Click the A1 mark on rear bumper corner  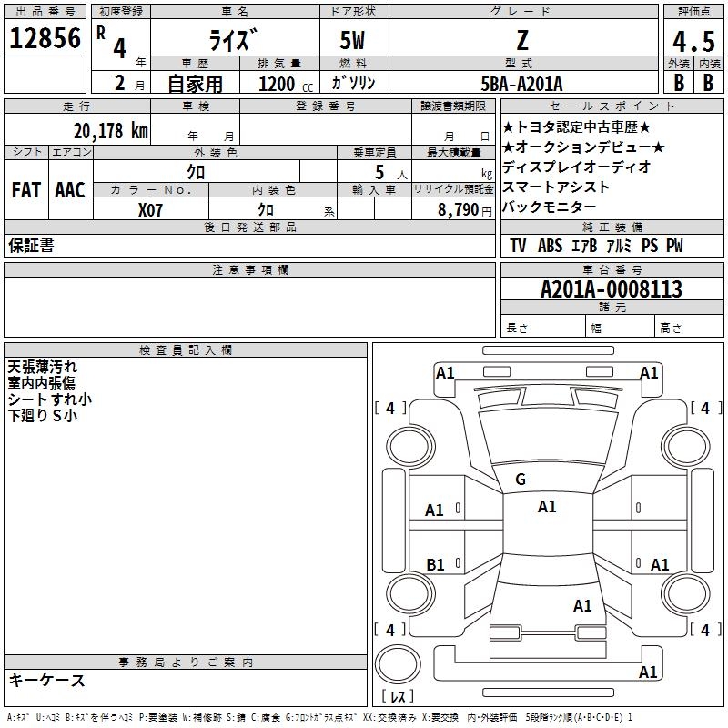coord(648,672)
